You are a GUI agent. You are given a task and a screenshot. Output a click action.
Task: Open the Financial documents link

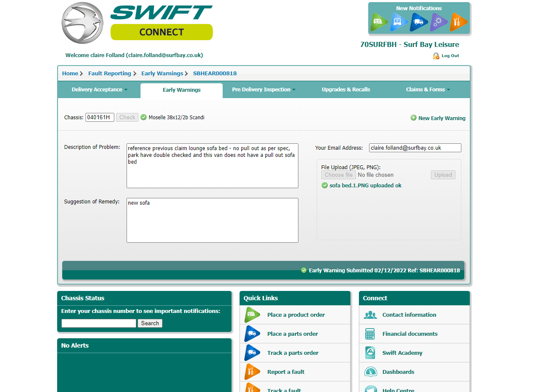pos(410,334)
